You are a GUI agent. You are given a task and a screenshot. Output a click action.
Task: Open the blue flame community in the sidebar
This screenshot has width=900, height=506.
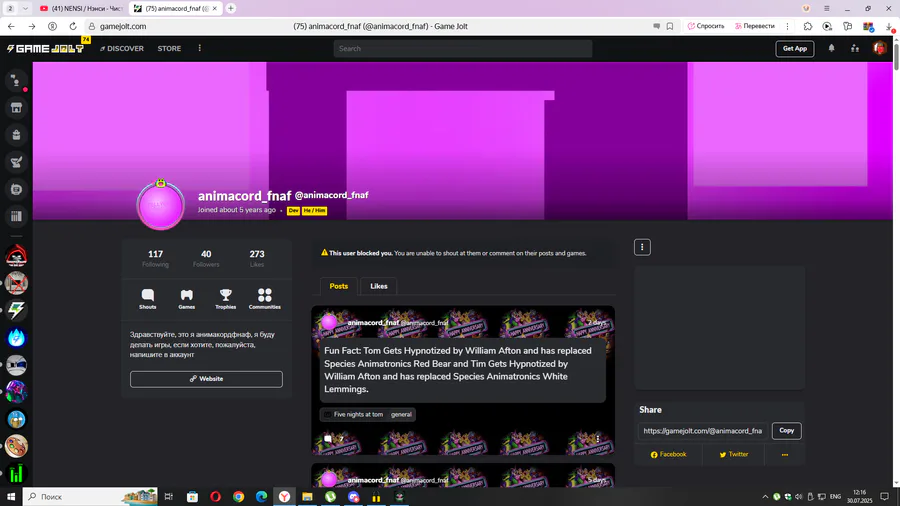[16, 338]
